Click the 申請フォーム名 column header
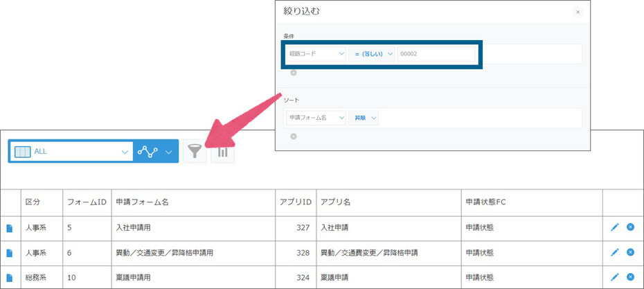This screenshot has width=644, height=289. pyautogui.click(x=142, y=202)
